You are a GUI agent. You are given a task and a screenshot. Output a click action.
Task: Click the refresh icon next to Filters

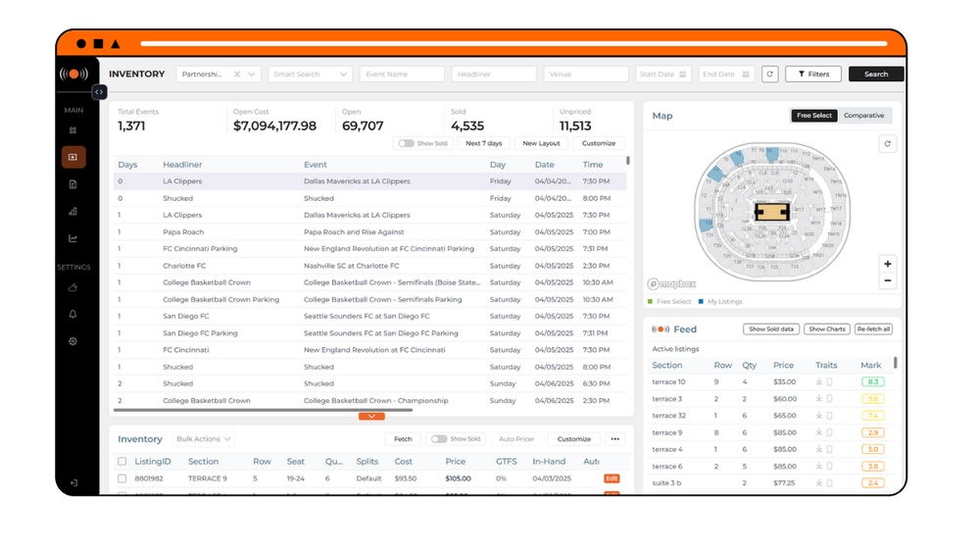coord(770,74)
